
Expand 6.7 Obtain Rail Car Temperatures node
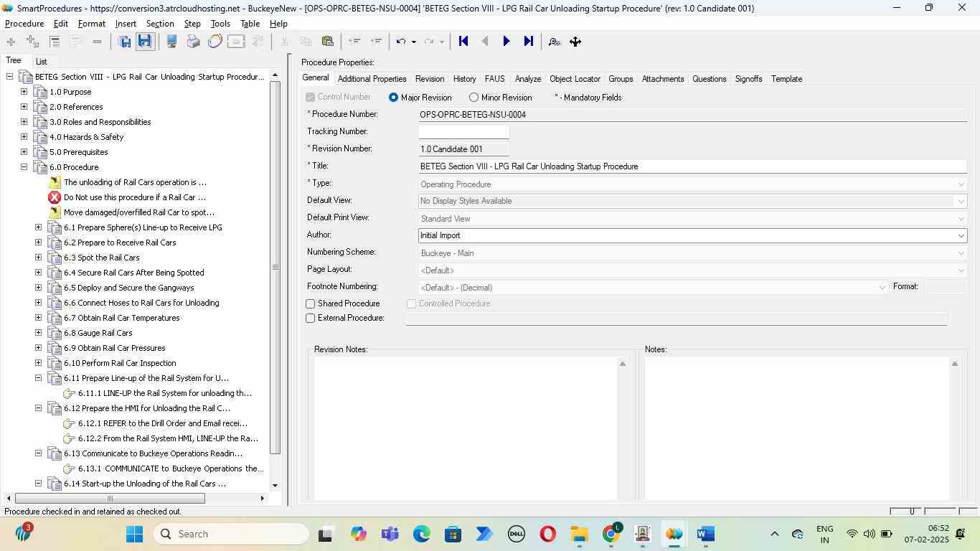[39, 318]
